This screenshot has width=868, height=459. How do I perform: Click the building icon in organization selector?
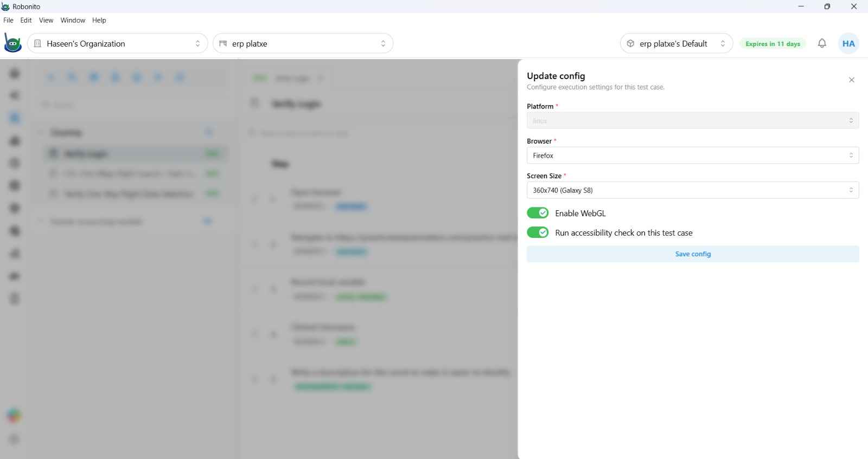(x=37, y=43)
